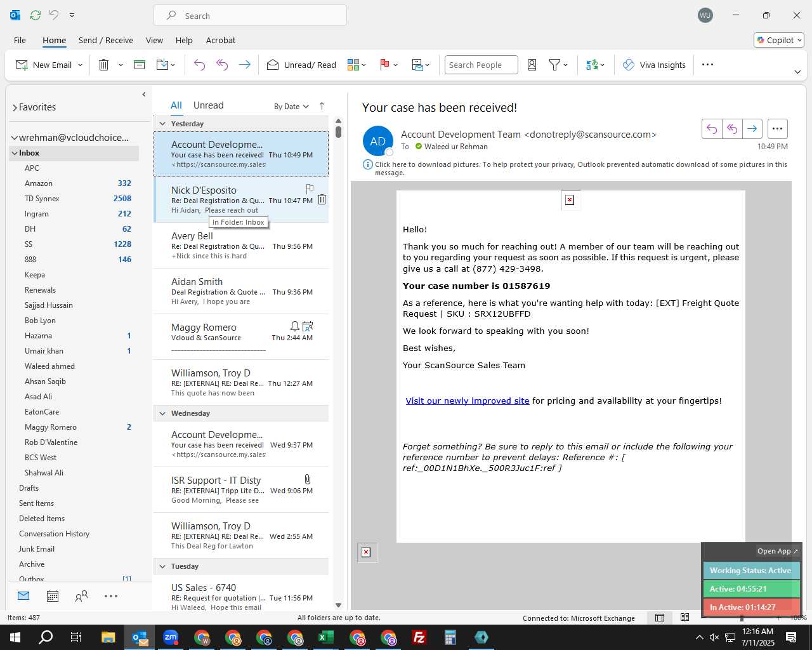This screenshot has width=812, height=650.
Task: Collapse the wrehman@vcloudchoice account
Action: [15, 137]
